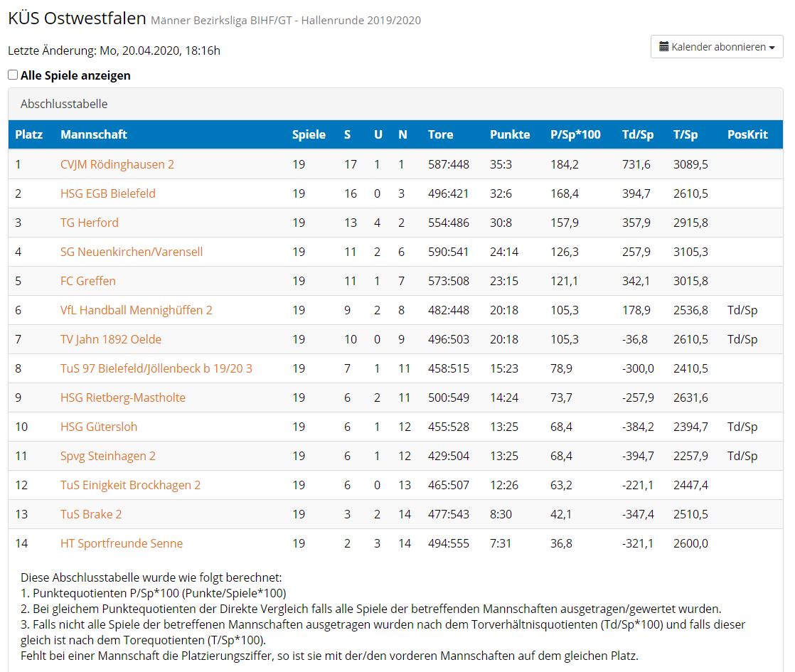Open team TG Herford
Image resolution: width=795 pixels, height=672 pixels.
pos(89,223)
